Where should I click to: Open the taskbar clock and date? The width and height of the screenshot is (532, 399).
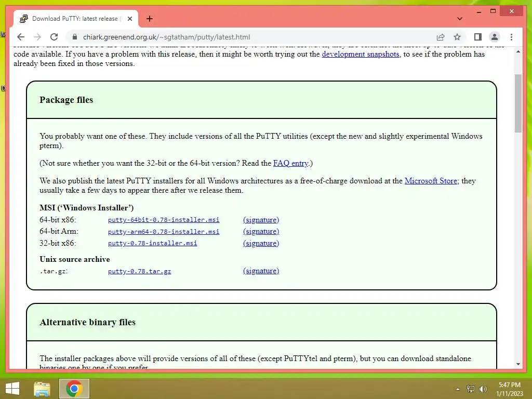tap(510, 389)
